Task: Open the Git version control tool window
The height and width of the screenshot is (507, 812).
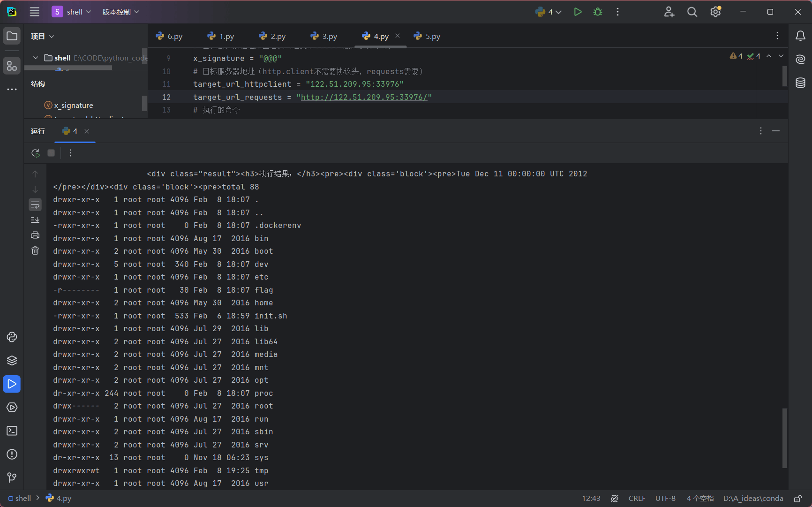Action: coord(12,477)
